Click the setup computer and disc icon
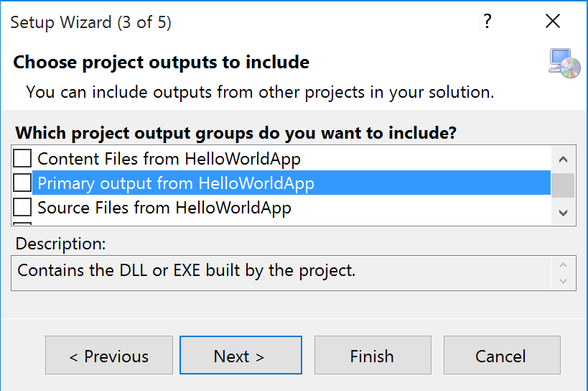Viewport: 588px width, 391px height. pyautogui.click(x=565, y=63)
